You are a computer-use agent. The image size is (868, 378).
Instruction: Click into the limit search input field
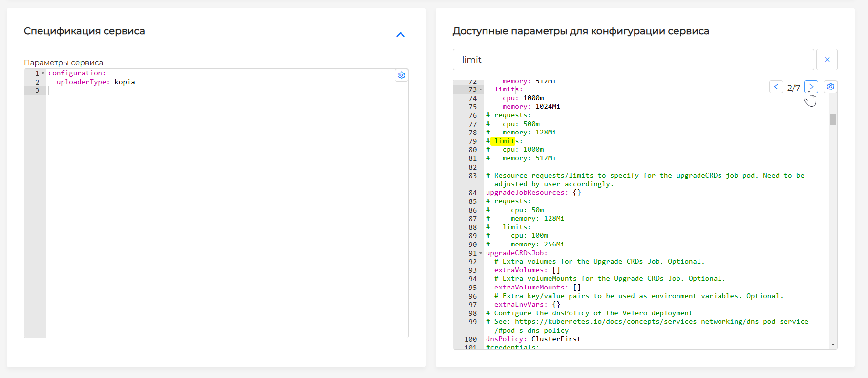633,60
